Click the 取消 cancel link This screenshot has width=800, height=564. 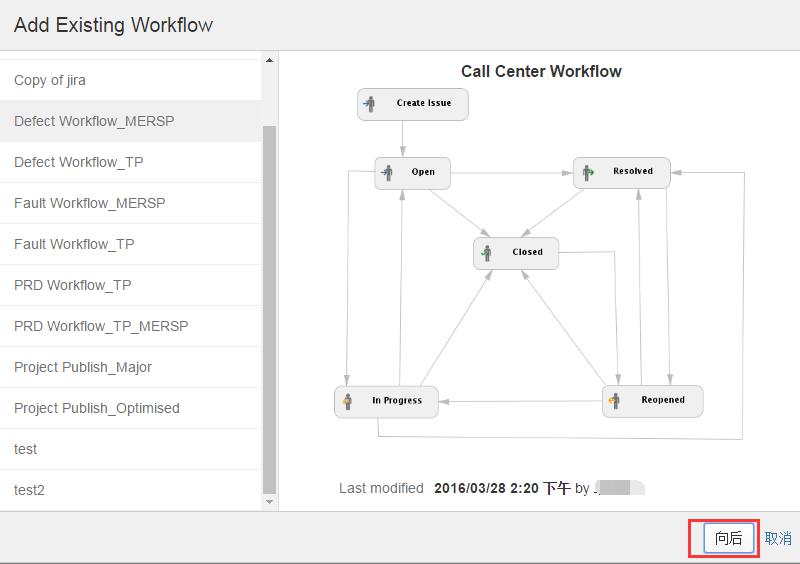click(778, 538)
